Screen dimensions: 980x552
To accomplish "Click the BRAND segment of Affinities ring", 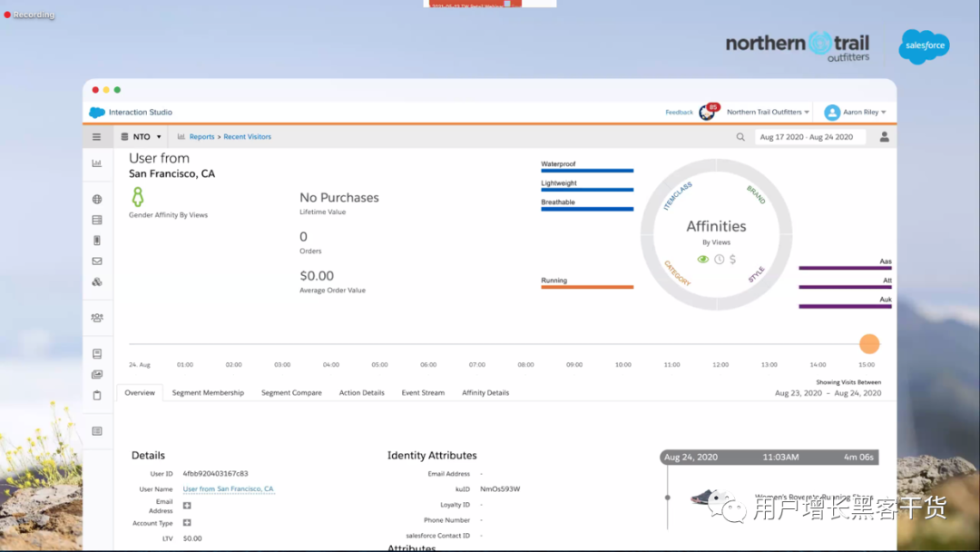I will click(756, 195).
